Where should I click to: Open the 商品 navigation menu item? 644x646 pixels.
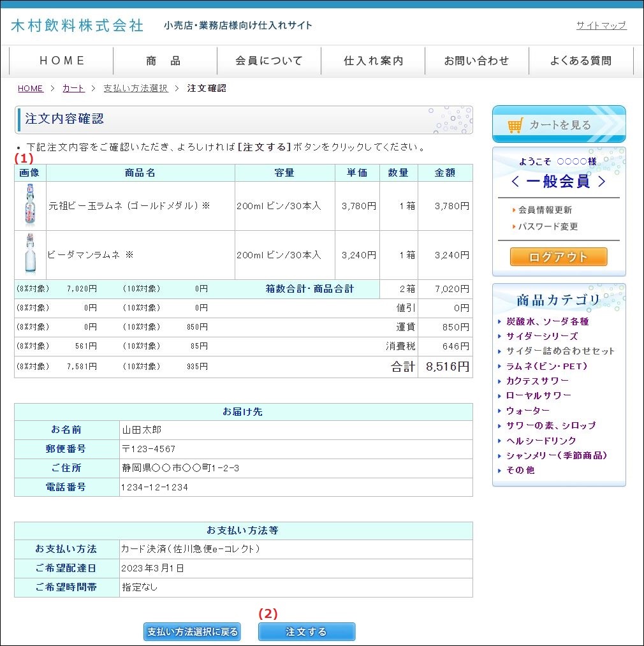point(166,61)
